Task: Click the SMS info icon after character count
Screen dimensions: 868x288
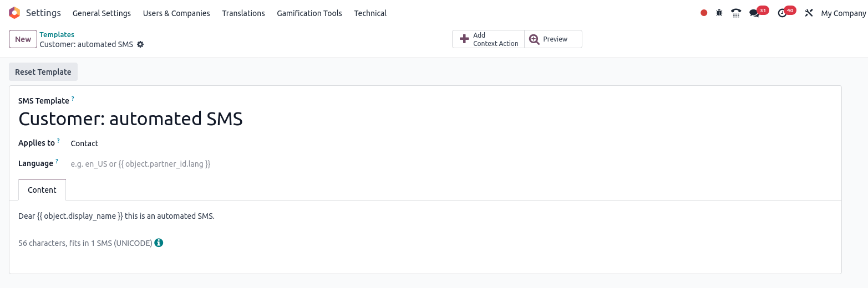Action: coord(159,243)
